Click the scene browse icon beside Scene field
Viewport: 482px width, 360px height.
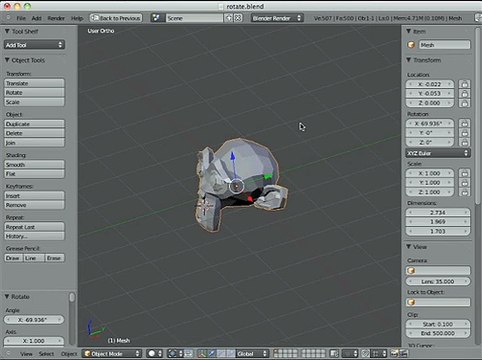[156, 18]
